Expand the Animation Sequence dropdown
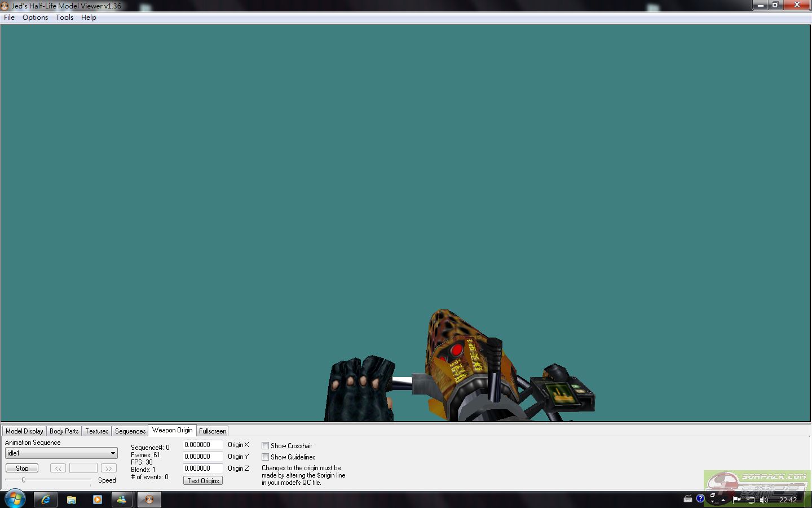 coord(113,453)
